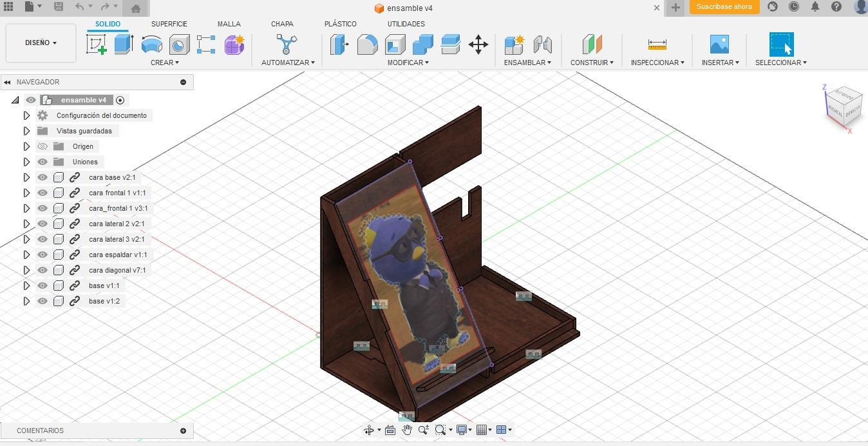868x446 pixels.
Task: Redo the last action
Action: pos(105,7)
